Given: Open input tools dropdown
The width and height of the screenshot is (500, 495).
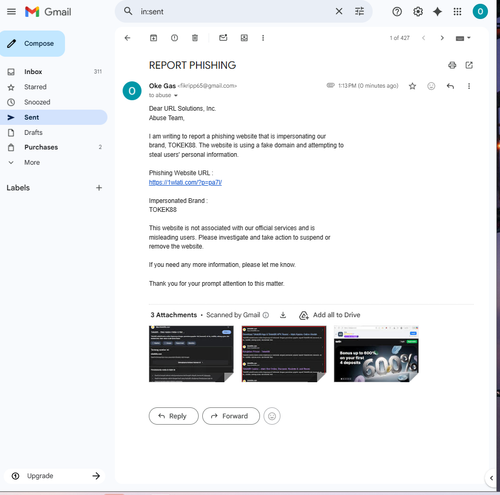Looking at the screenshot, I should tap(463, 38).
